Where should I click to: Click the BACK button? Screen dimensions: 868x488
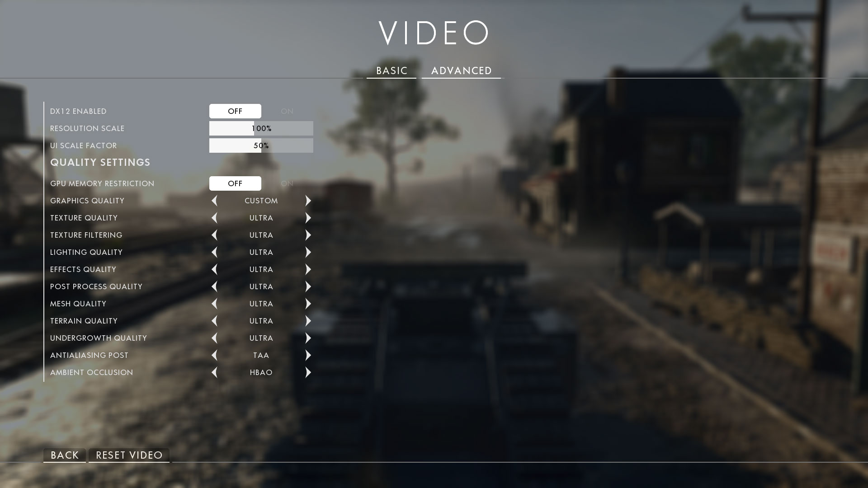64,455
